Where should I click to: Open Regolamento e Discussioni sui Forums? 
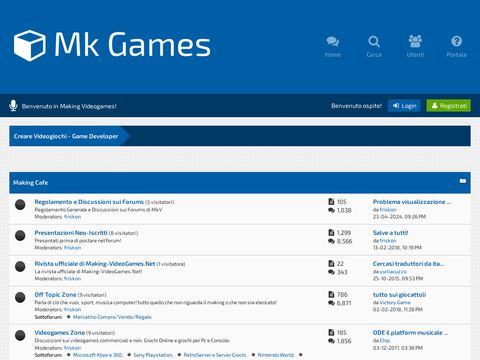(x=89, y=202)
